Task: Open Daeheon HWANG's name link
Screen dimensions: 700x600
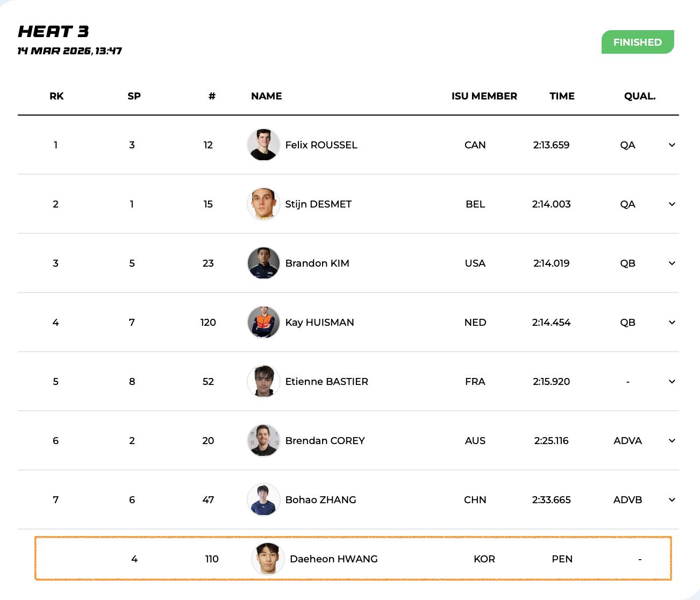Action: 333,559
